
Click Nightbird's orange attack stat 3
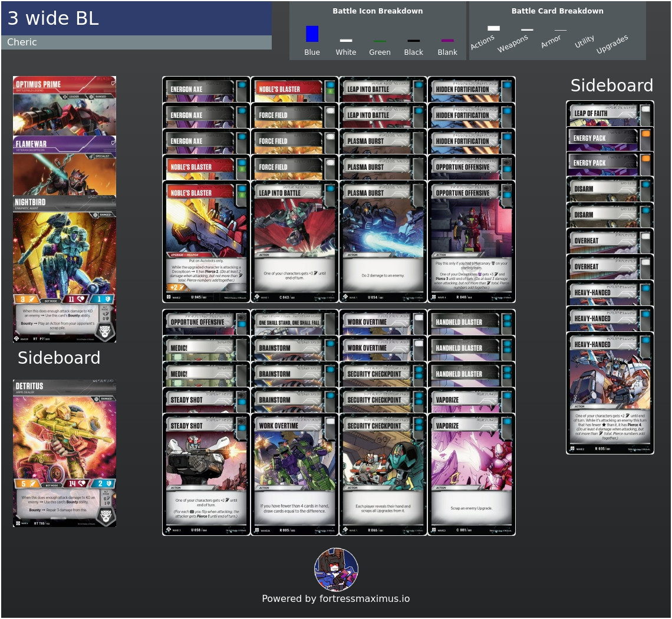click(x=27, y=299)
